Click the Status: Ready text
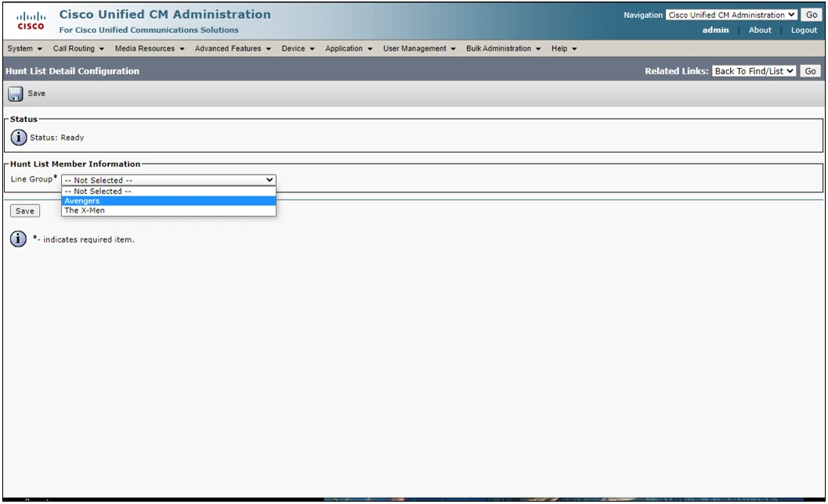The width and height of the screenshot is (828, 504). click(x=56, y=137)
